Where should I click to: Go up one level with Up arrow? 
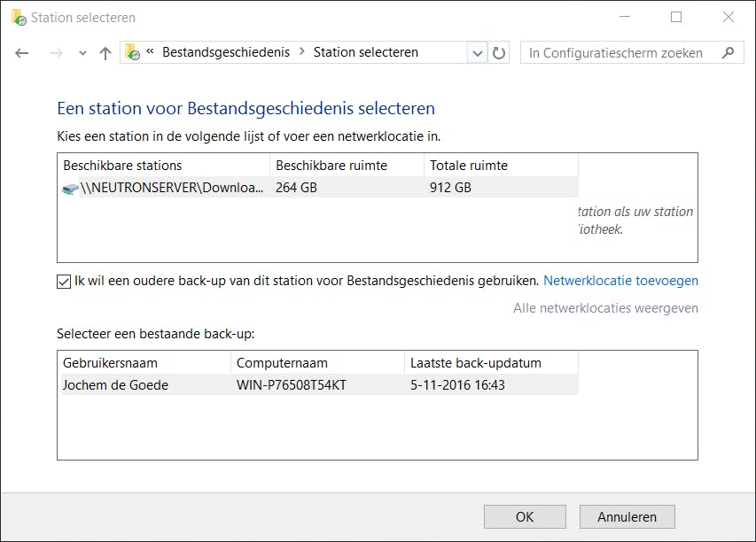[105, 53]
